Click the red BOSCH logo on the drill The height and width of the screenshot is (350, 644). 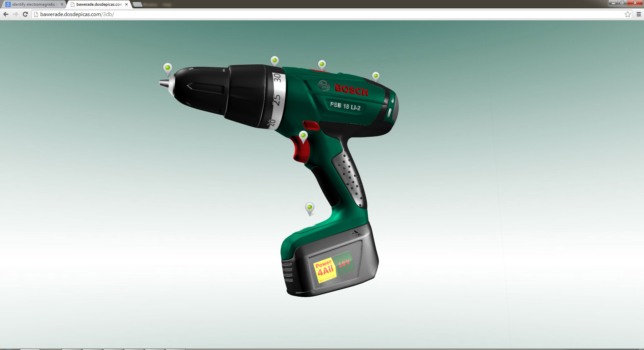click(351, 90)
